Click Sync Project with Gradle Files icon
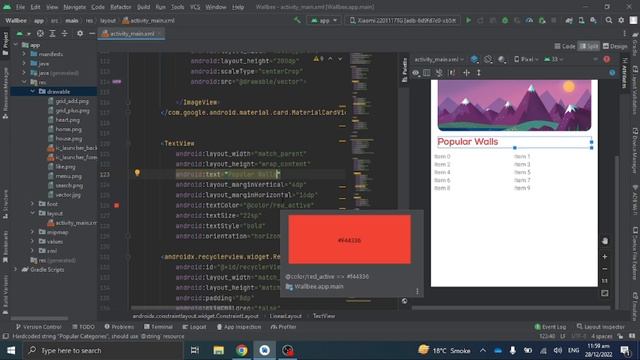 coord(569,20)
